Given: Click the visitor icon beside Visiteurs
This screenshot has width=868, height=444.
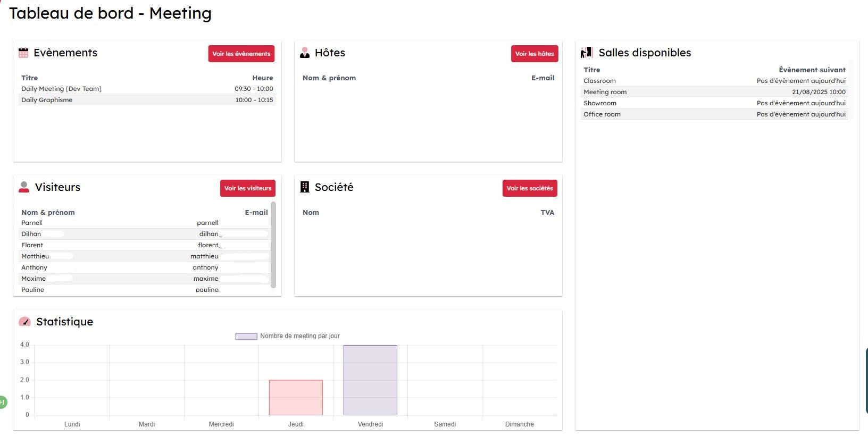Looking at the screenshot, I should [24, 187].
